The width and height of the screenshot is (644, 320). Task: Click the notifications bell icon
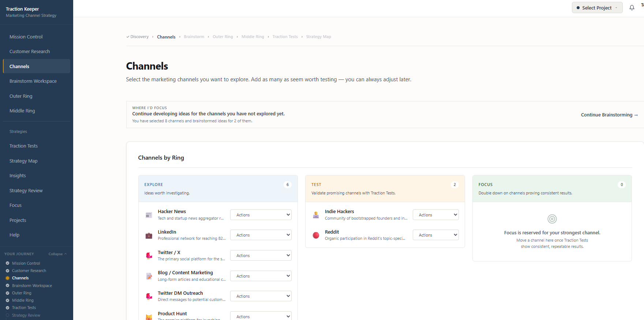[632, 8]
